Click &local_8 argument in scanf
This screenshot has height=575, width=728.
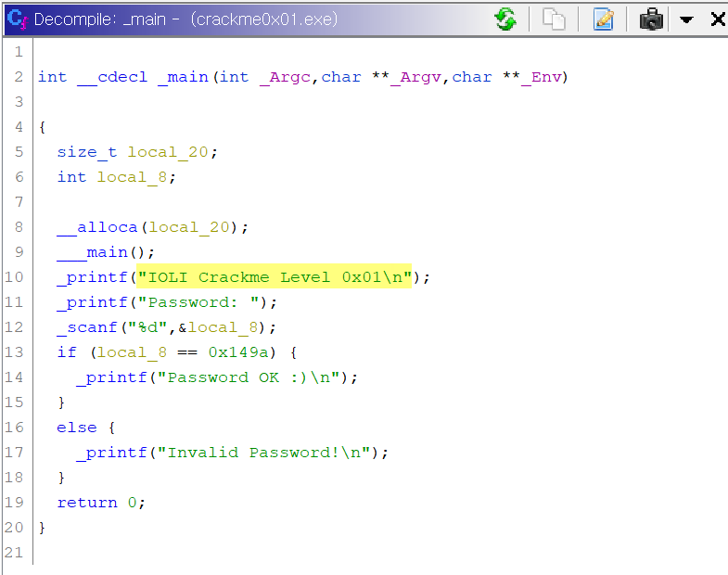click(218, 327)
